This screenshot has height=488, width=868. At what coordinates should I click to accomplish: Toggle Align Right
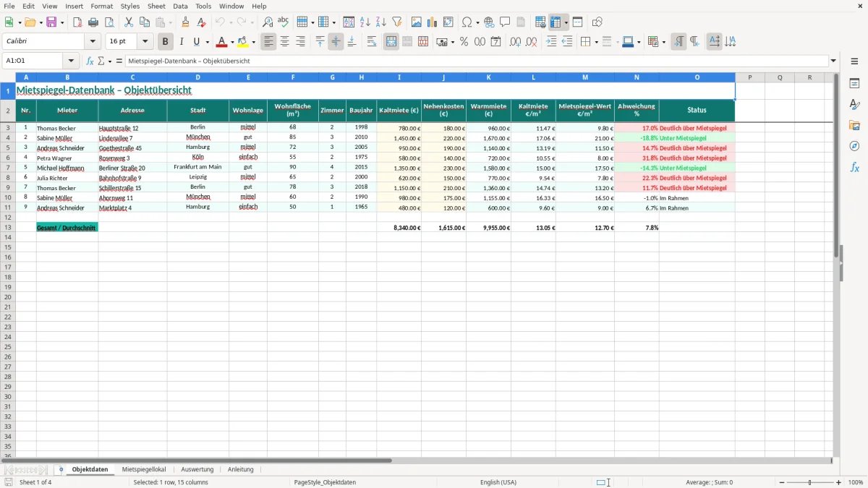(x=300, y=42)
